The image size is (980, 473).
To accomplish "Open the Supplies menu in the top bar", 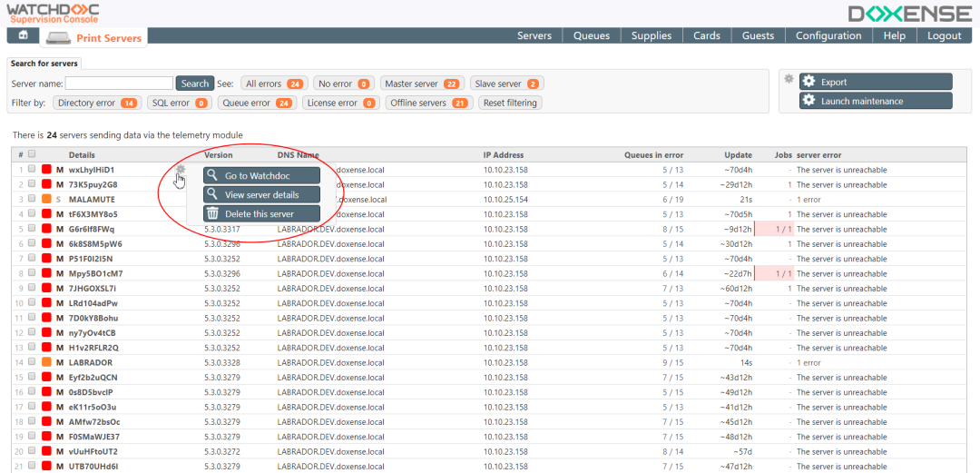I will (651, 36).
